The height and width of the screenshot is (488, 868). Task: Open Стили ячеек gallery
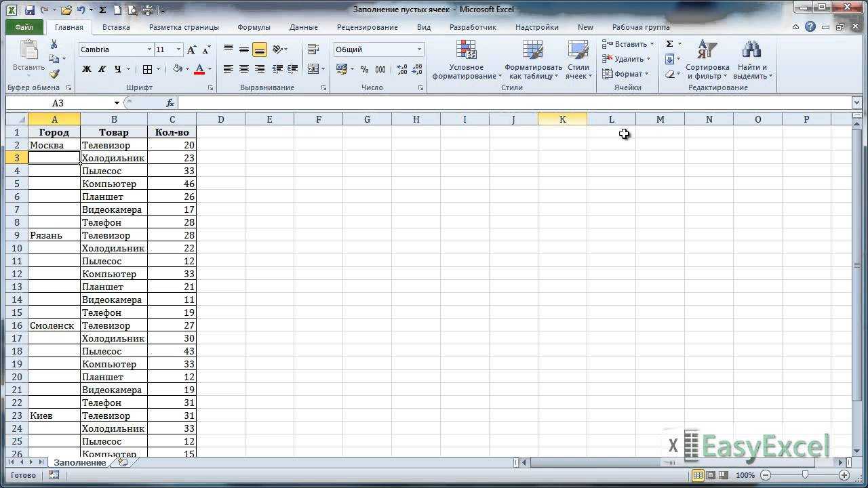click(578, 61)
